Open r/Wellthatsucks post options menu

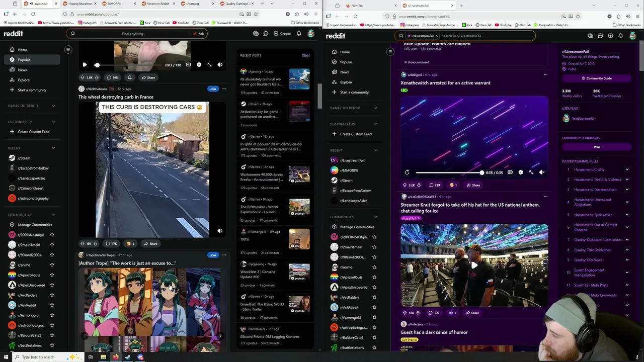[x=224, y=89]
